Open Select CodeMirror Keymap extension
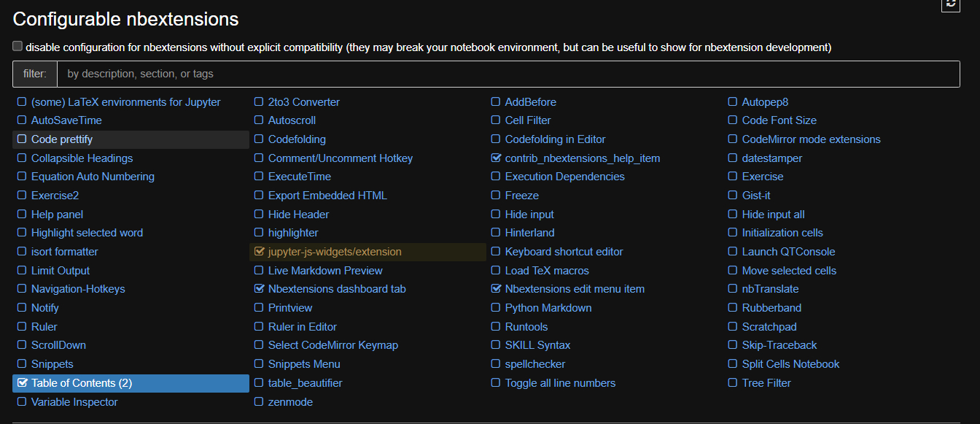This screenshot has height=424, width=980. pos(333,345)
